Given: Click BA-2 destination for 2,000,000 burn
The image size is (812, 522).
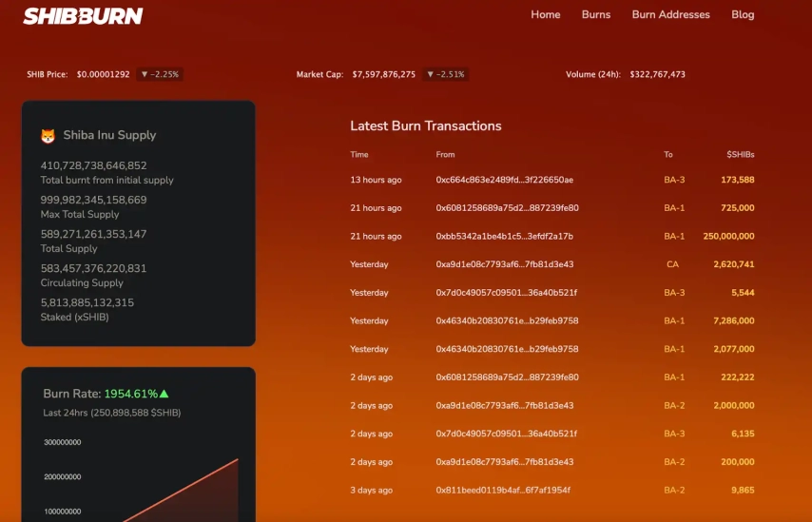Looking at the screenshot, I should point(674,405).
